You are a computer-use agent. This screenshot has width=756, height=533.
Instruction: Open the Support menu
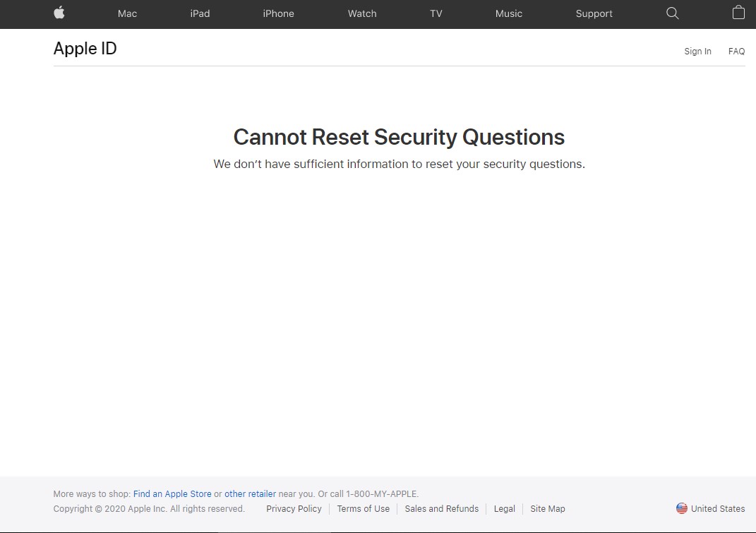594,13
